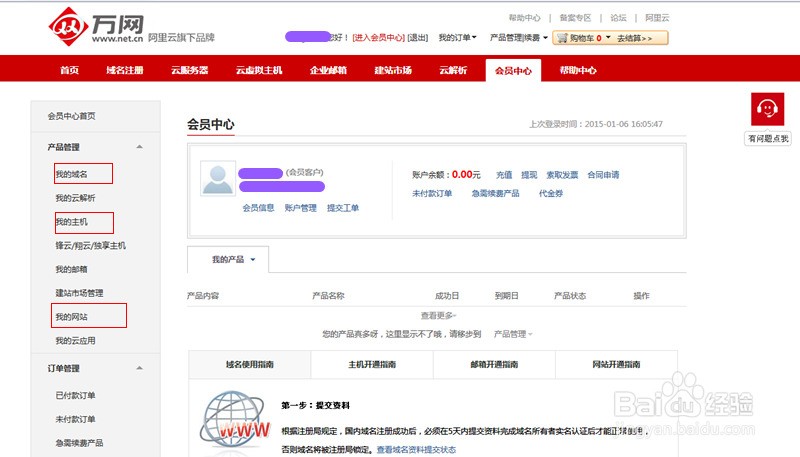Click the 提现 link
Screen dimensions: 800x457
pos(529,174)
